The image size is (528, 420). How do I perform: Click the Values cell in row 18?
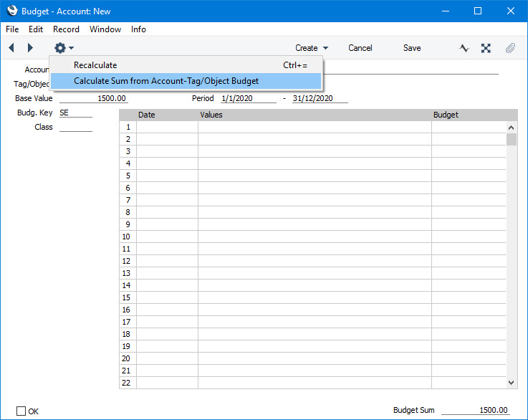pyautogui.click(x=315, y=334)
